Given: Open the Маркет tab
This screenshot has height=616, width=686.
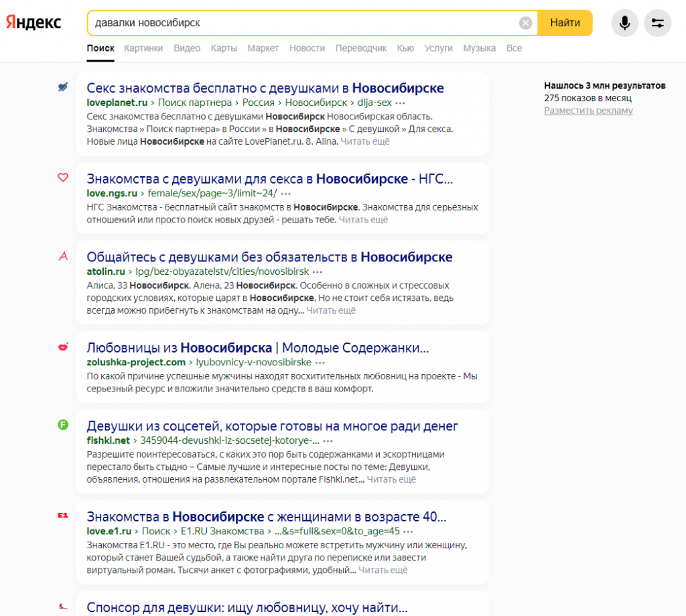Looking at the screenshot, I should point(263,48).
